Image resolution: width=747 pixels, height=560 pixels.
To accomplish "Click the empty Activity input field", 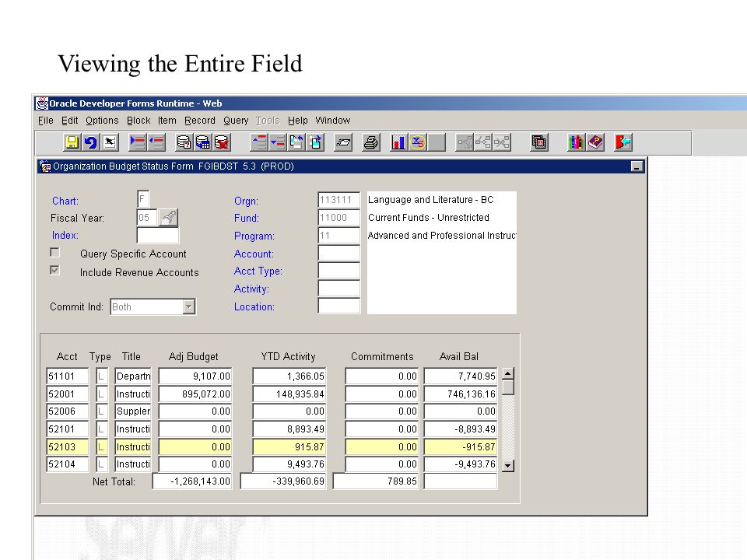I will click(338, 288).
